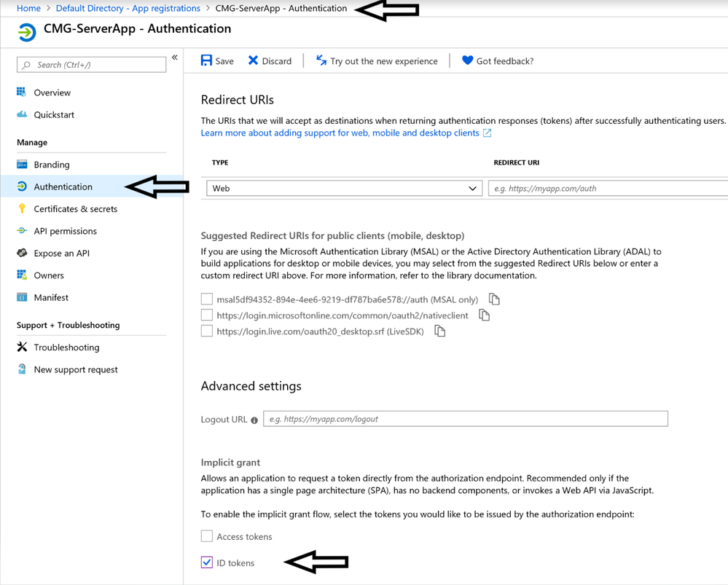728x585 pixels.
Task: Click the Home breadcrumb link
Action: 29,8
